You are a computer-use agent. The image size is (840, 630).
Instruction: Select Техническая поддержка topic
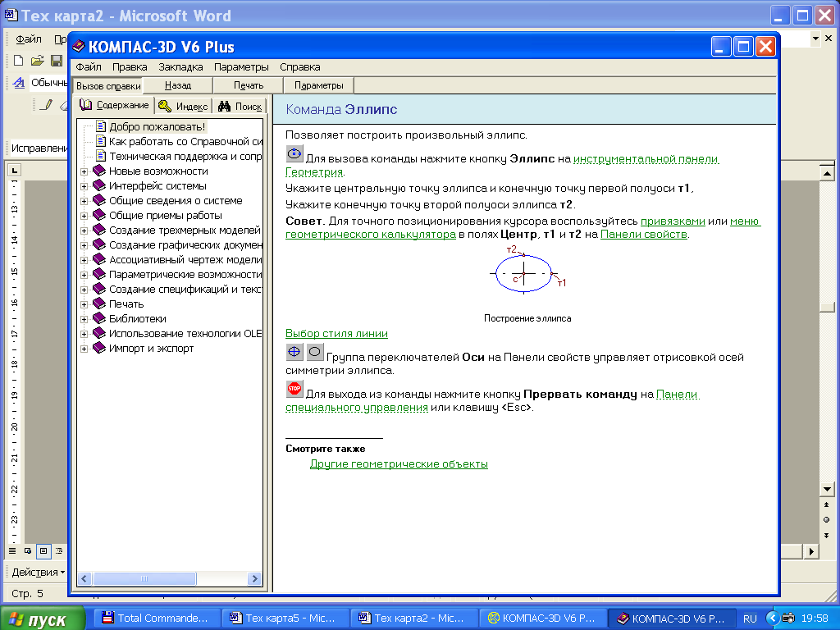186,156
